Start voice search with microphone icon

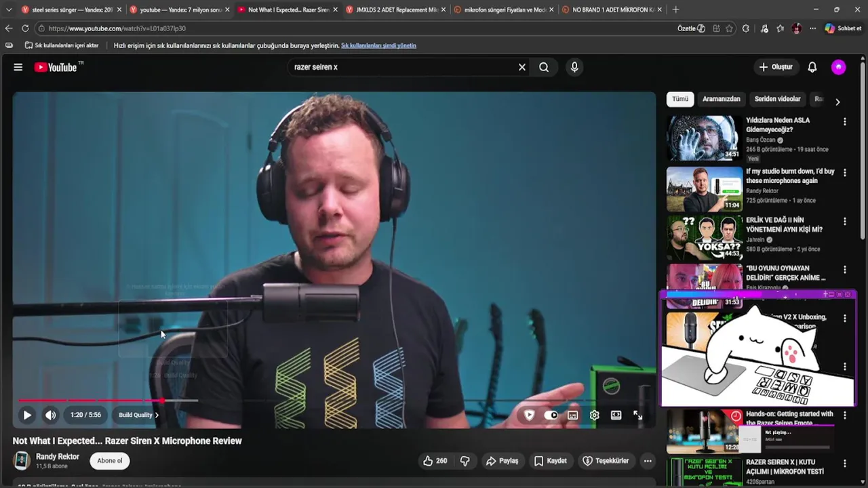[574, 67]
